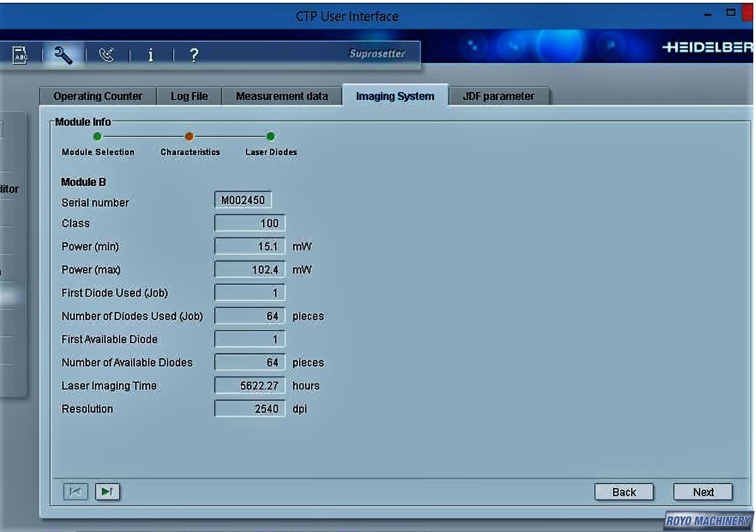
Task: Open the JDF parameter tab
Action: coord(498,96)
